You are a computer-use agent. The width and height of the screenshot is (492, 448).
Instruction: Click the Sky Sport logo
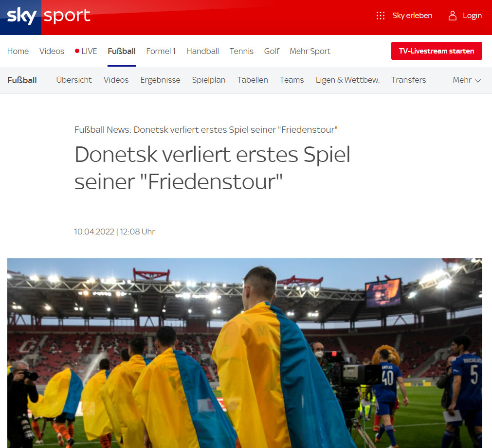pyautogui.click(x=49, y=16)
